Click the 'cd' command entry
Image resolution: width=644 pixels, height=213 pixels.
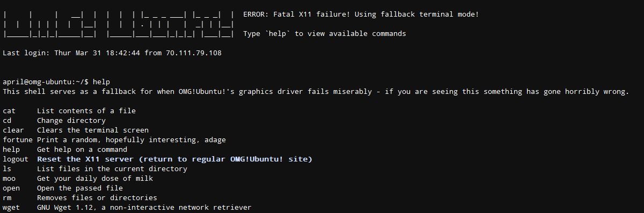coord(7,121)
